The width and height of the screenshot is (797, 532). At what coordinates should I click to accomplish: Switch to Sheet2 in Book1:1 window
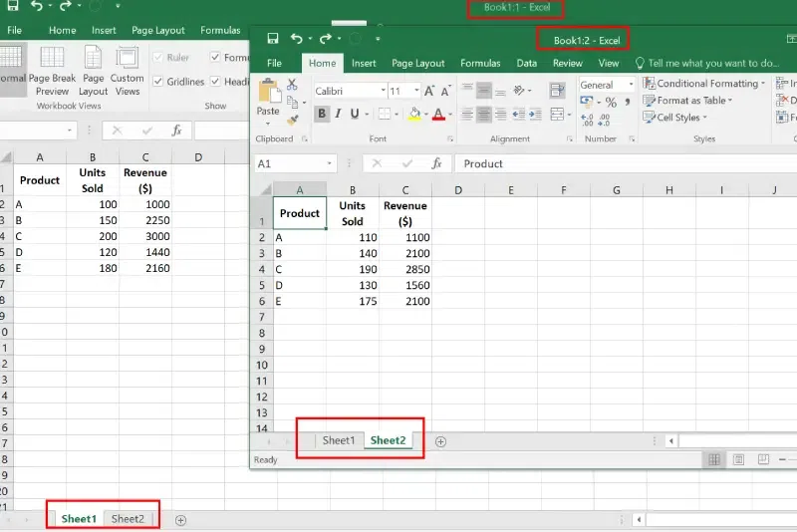(x=128, y=519)
